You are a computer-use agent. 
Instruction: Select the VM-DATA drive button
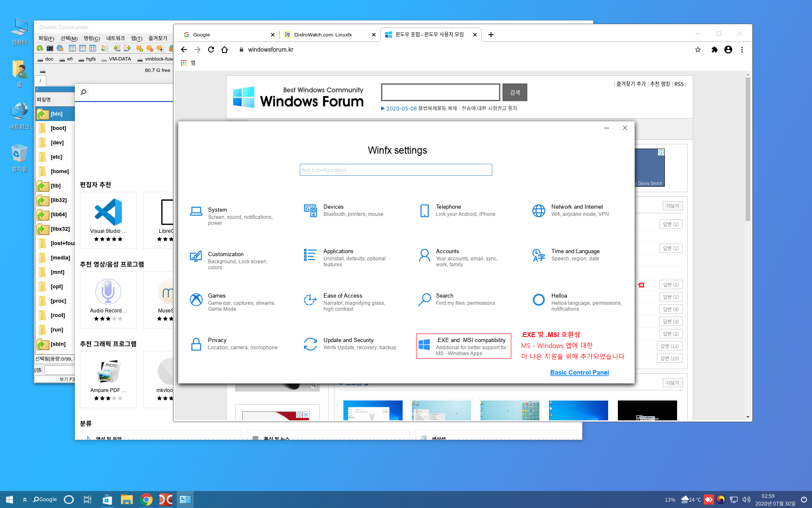coord(116,59)
